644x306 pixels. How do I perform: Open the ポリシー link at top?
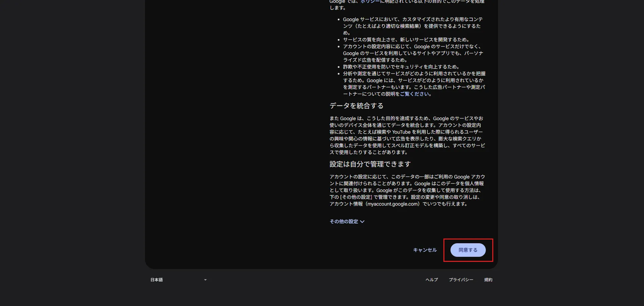(370, 1)
